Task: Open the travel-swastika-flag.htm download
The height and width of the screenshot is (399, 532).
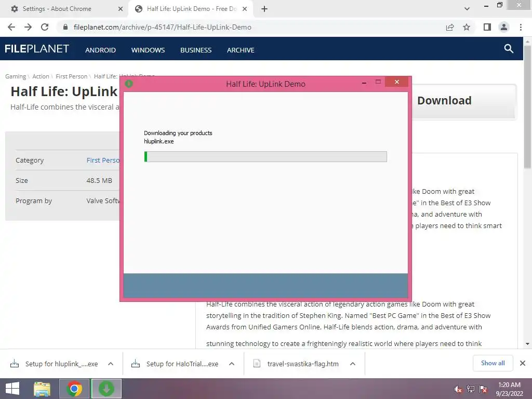Action: (296, 364)
